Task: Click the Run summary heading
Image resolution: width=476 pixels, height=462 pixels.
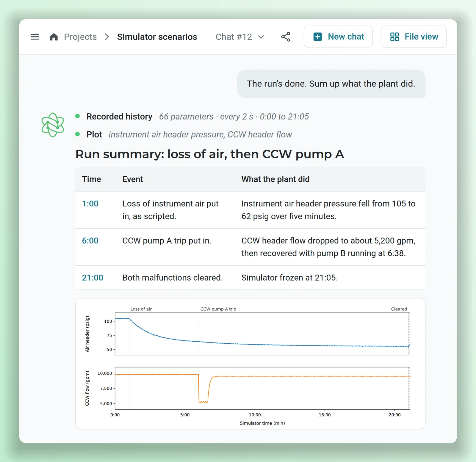Action: [209, 154]
